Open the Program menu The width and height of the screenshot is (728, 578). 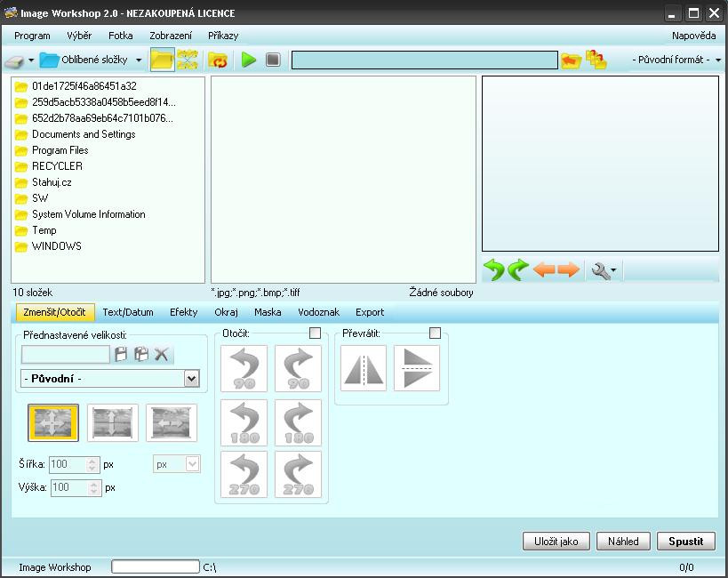(32, 36)
